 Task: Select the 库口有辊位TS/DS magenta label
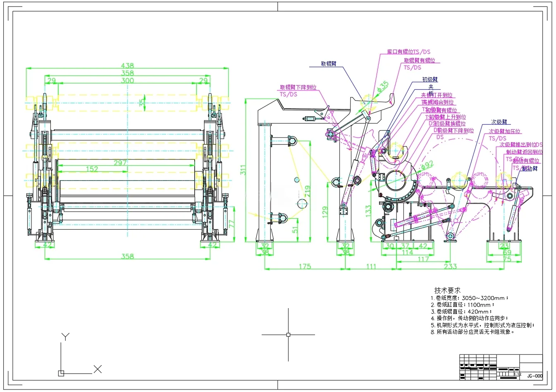pos(408,52)
